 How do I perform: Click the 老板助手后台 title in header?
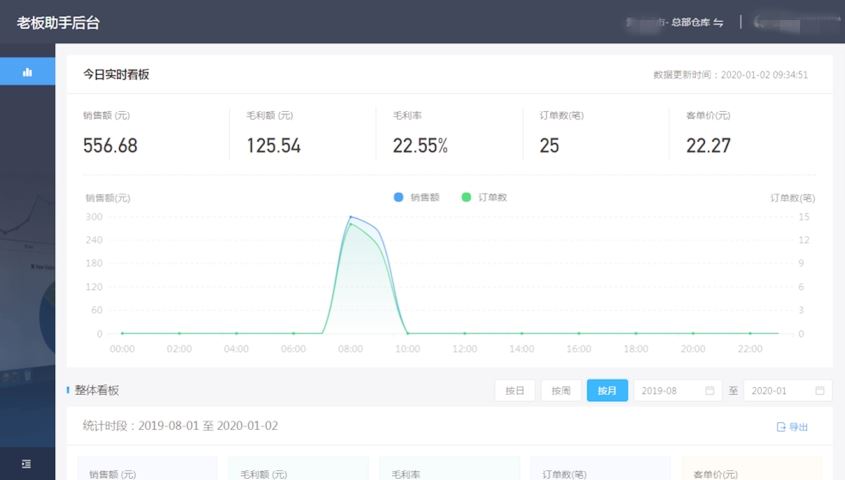pyautogui.click(x=58, y=23)
